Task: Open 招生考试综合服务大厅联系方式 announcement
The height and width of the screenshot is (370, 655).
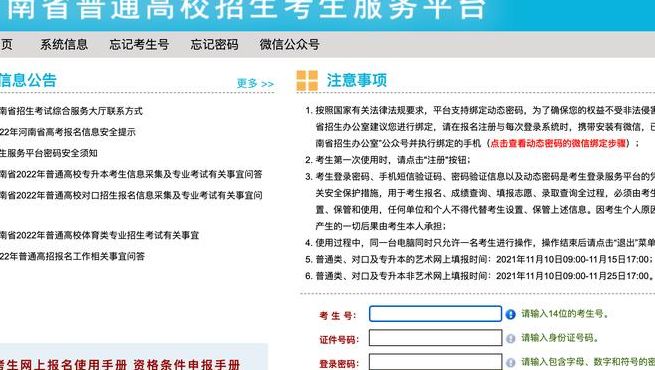Action: pos(71,111)
